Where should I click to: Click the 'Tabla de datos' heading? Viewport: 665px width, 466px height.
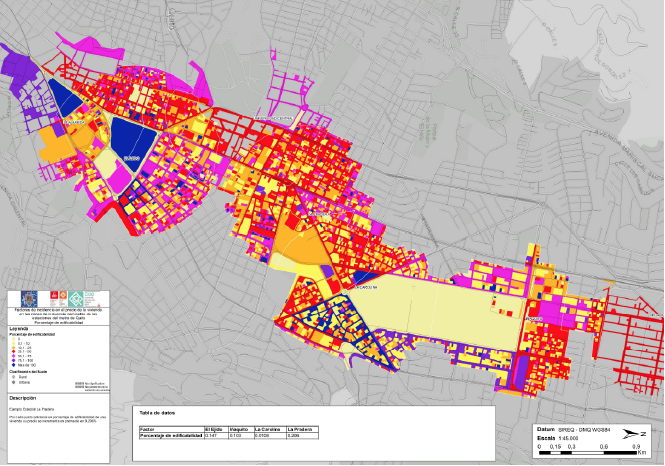158,412
